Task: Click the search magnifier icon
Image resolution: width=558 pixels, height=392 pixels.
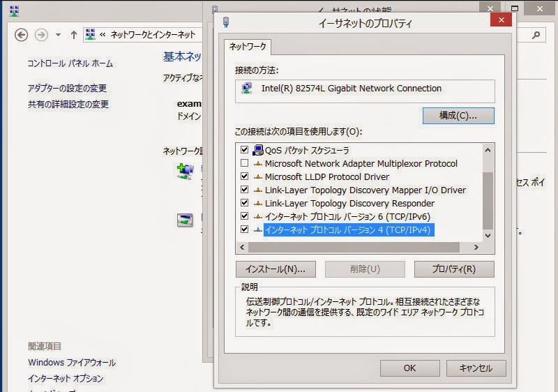Action: pyautogui.click(x=536, y=35)
